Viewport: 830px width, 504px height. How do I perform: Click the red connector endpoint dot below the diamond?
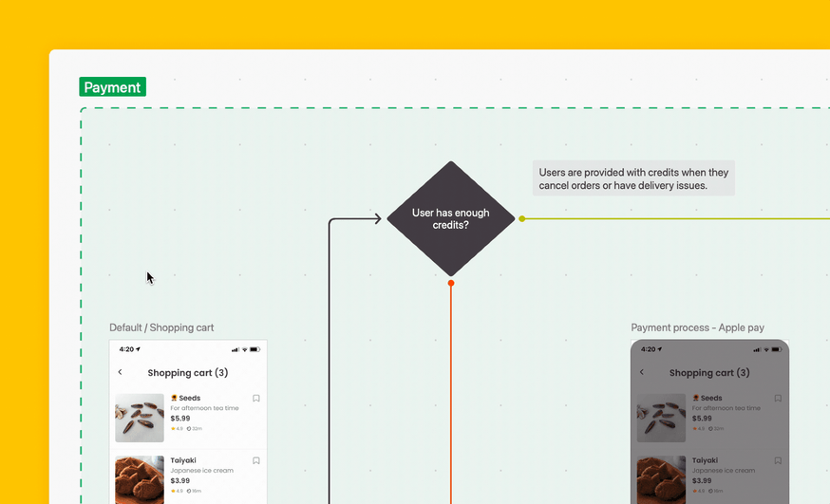tap(451, 284)
